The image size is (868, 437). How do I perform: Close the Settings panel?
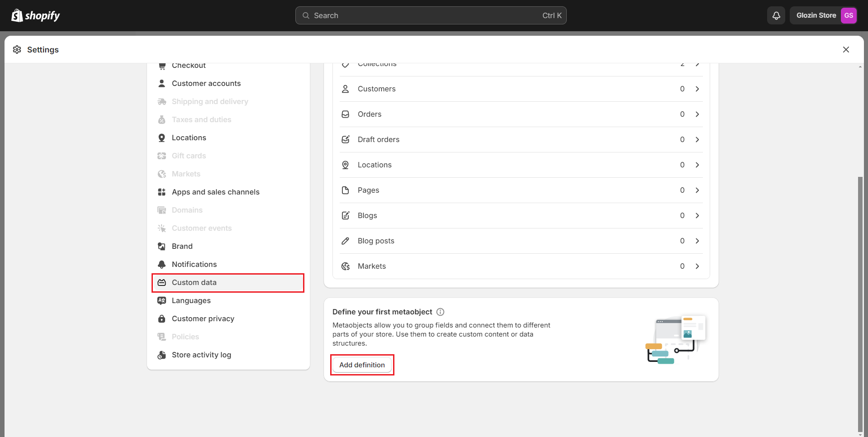click(x=846, y=50)
